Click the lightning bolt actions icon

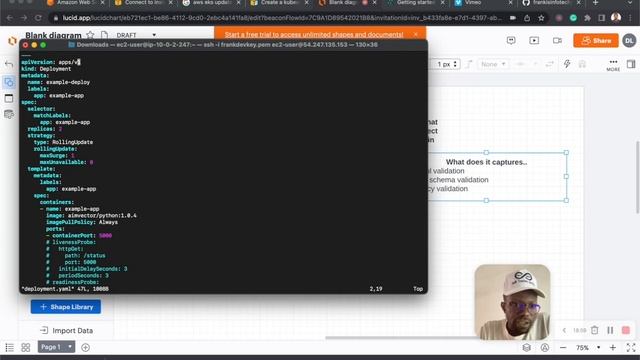click(567, 64)
